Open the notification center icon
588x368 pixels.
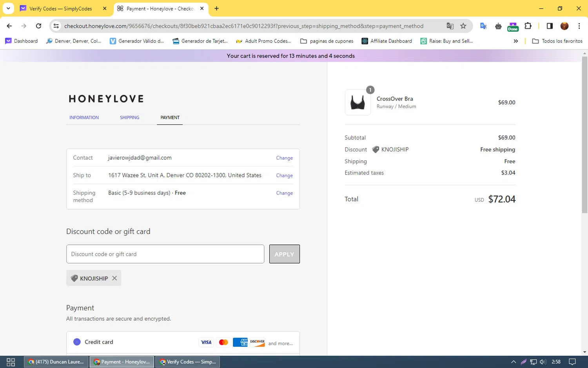pyautogui.click(x=572, y=362)
